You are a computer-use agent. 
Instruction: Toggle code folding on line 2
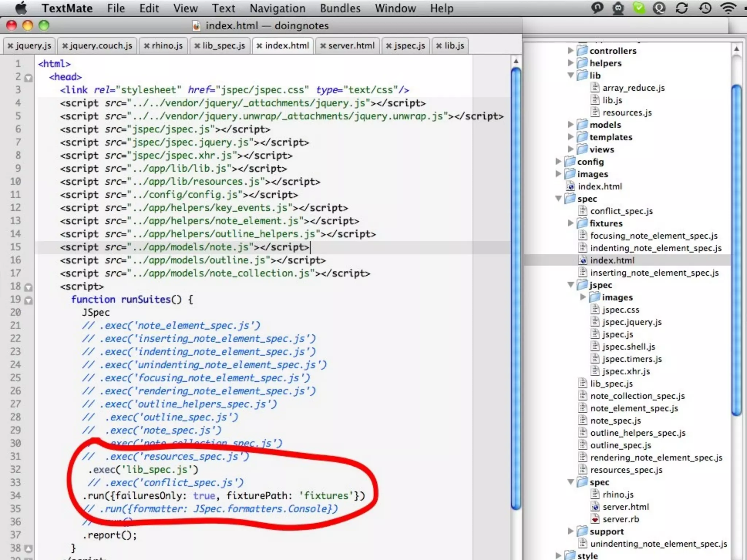pyautogui.click(x=28, y=78)
